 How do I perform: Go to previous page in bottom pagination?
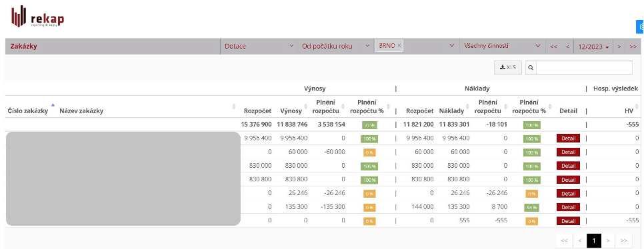point(579,240)
